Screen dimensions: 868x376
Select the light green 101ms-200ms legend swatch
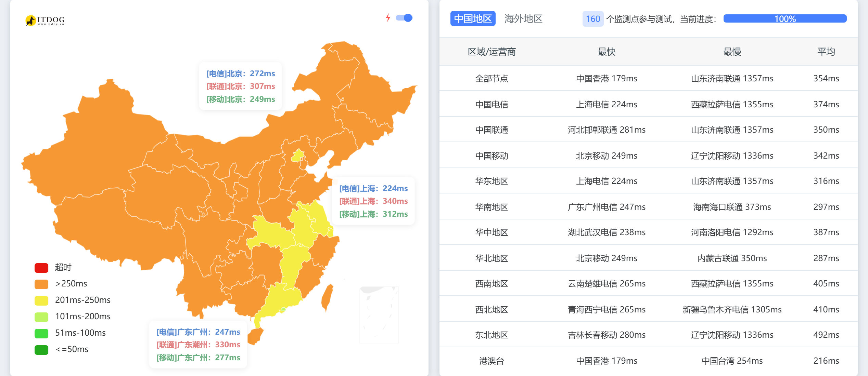click(41, 317)
